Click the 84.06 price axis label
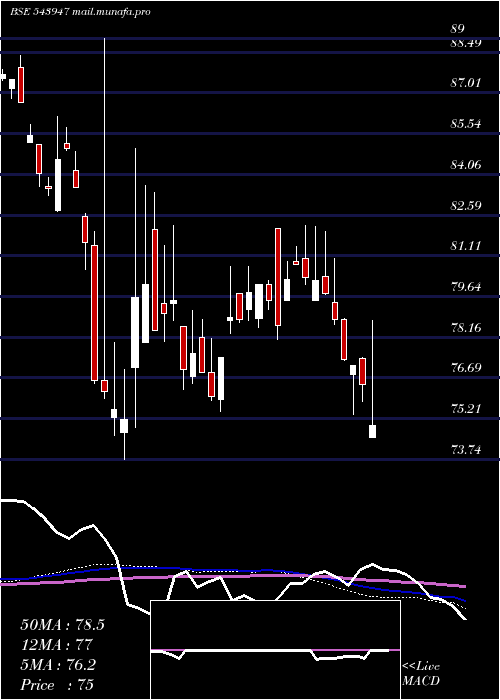Viewport: 500px width, 700px height. [x=466, y=165]
